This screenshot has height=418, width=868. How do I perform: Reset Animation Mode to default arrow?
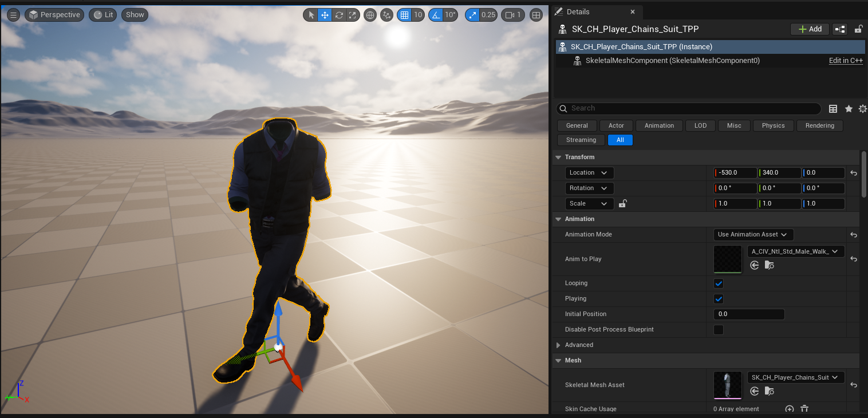[x=854, y=235]
